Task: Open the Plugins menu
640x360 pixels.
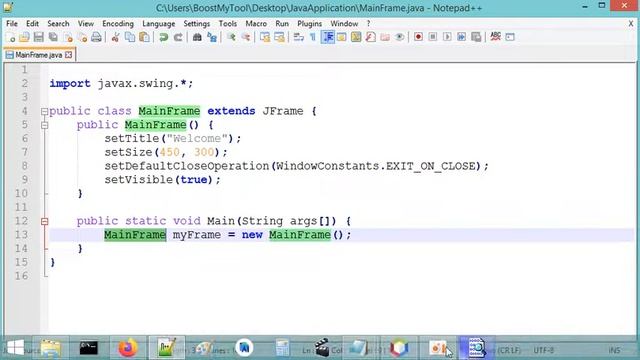Action: click(x=309, y=24)
